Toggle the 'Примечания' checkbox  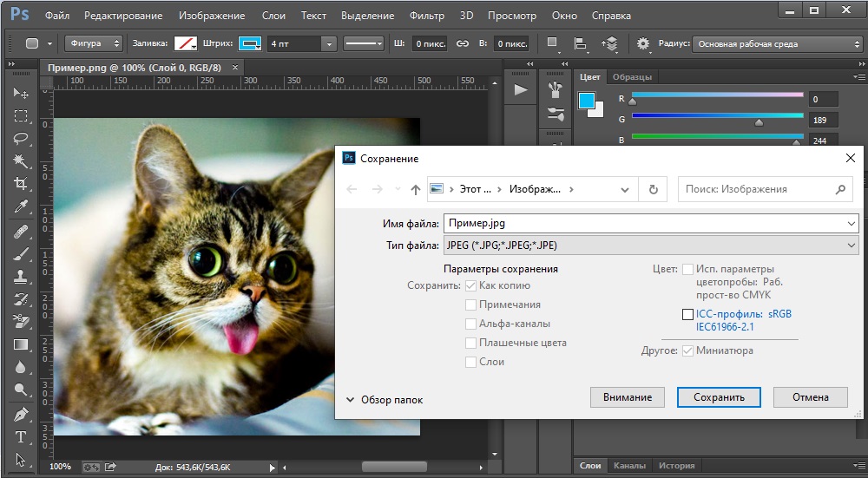click(x=470, y=304)
